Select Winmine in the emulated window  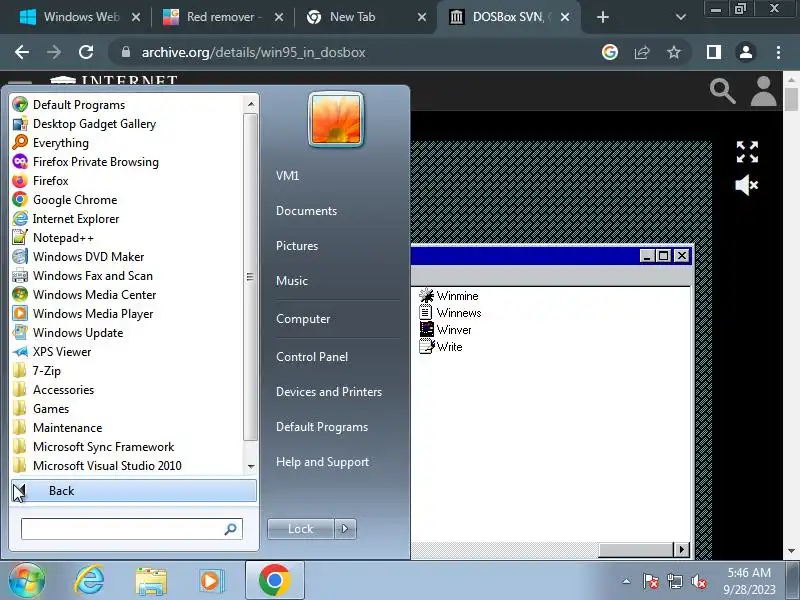click(449, 296)
